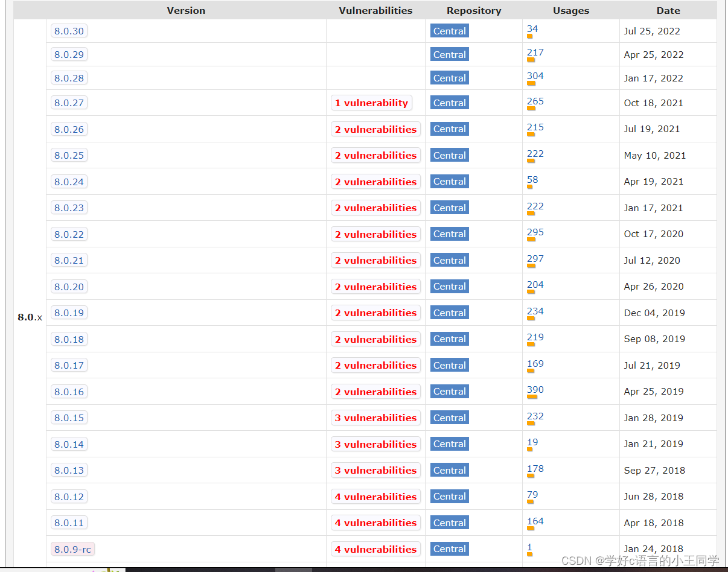728x572 pixels.
Task: Click the usage bar icon beneath the 19 link
Action: click(x=530, y=450)
